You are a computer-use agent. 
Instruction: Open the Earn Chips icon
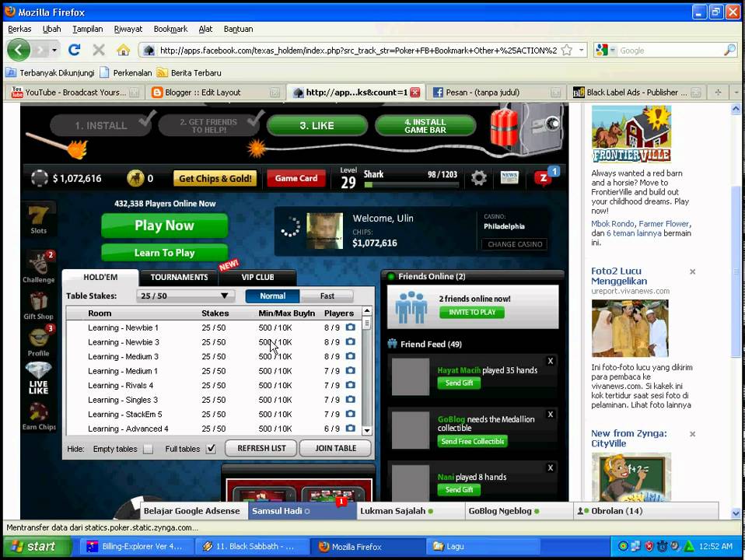point(38,417)
